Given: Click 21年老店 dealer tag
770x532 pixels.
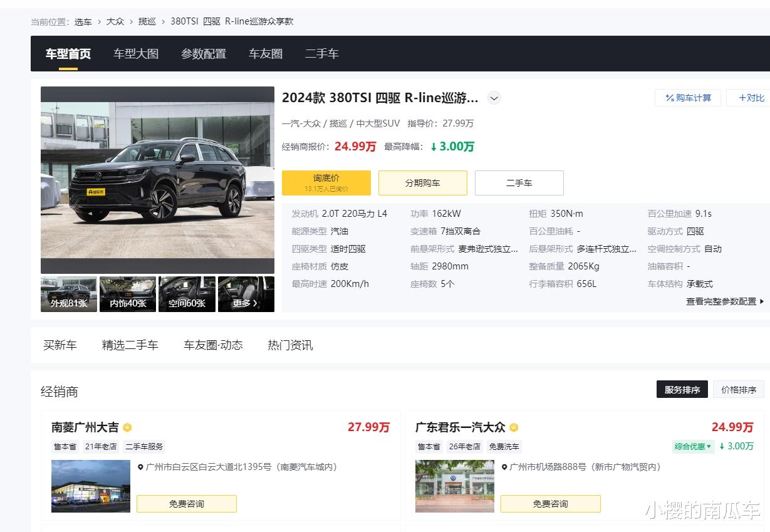Looking at the screenshot, I should (x=101, y=447).
